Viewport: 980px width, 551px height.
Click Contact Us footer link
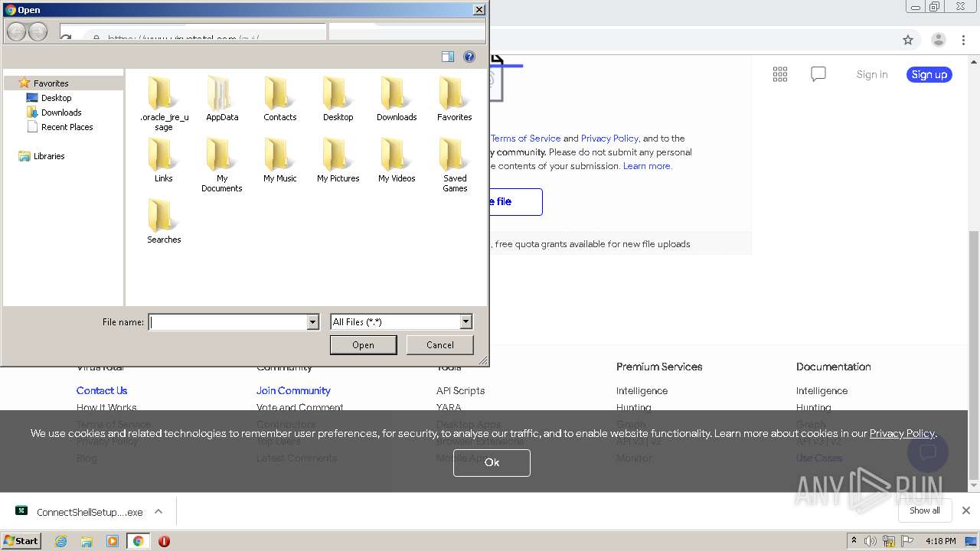(x=102, y=390)
